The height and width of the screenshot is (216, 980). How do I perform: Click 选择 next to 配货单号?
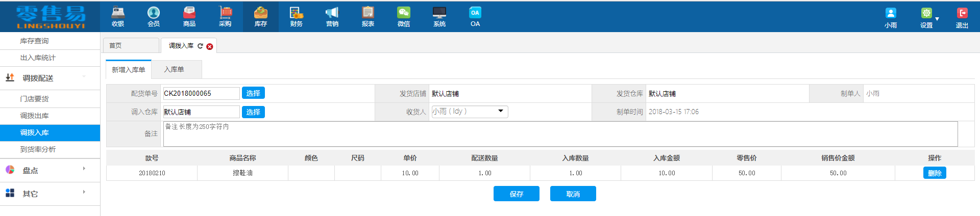(x=253, y=93)
